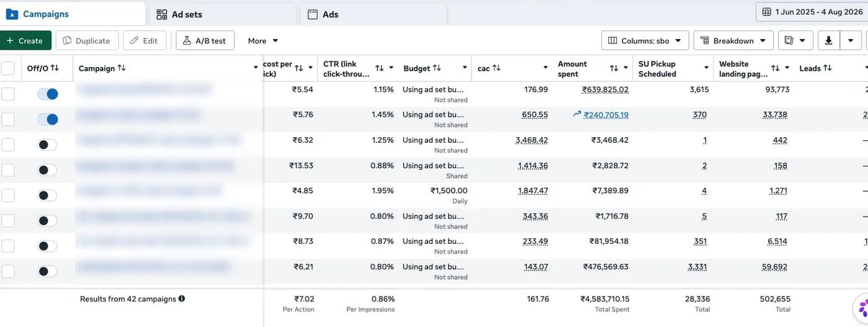Image resolution: width=868 pixels, height=327 pixels.
Task: Click the columns icon in Columns: sbo
Action: (613, 41)
